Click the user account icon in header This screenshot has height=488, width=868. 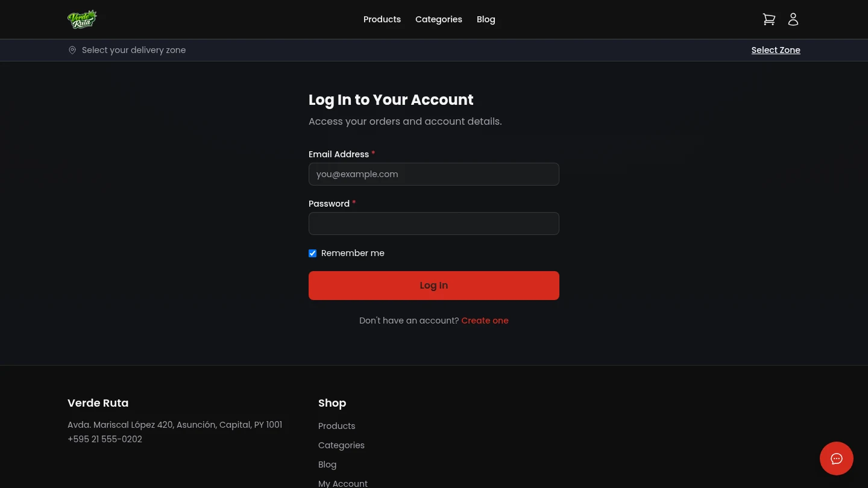click(793, 19)
